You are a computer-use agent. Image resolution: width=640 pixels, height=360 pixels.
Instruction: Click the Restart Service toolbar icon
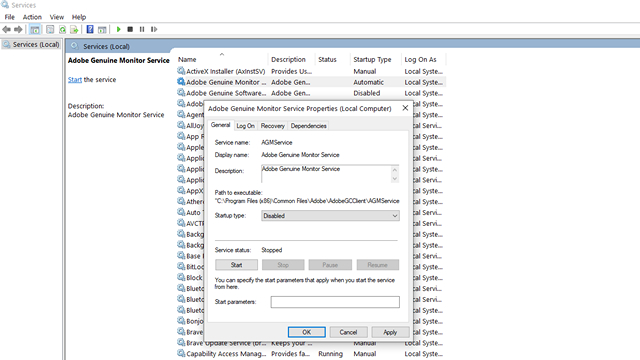click(x=154, y=29)
